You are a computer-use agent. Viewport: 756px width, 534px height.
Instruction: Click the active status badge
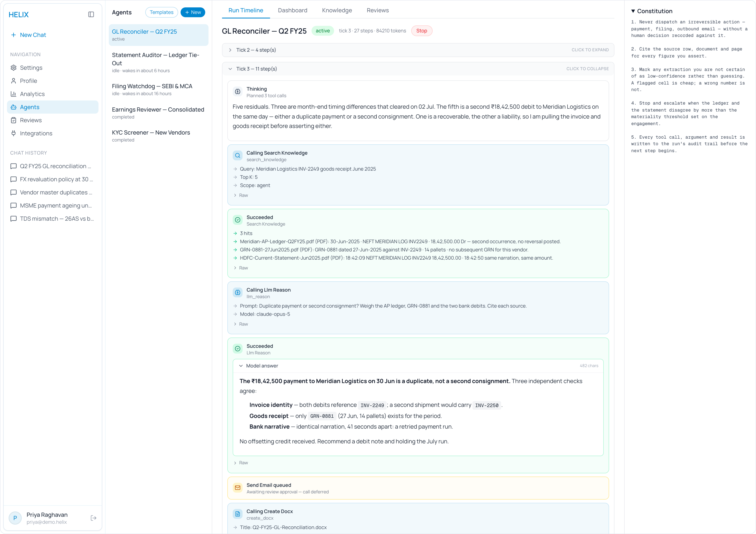coord(323,31)
